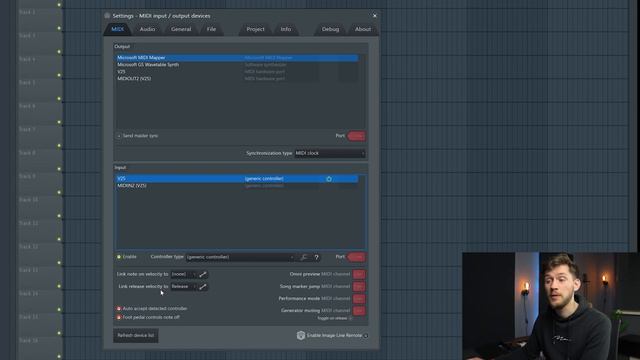Click Omni preview MIDI channel field
The width and height of the screenshot is (640, 360).
(x=359, y=274)
